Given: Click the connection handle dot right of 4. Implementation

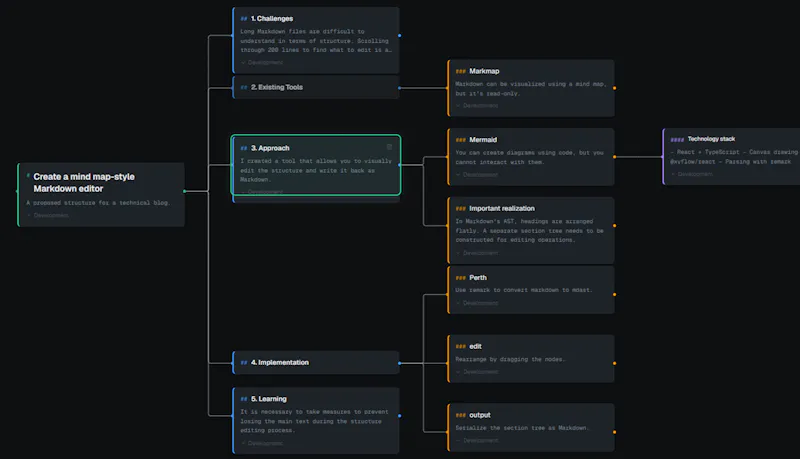Looking at the screenshot, I should pyautogui.click(x=399, y=363).
